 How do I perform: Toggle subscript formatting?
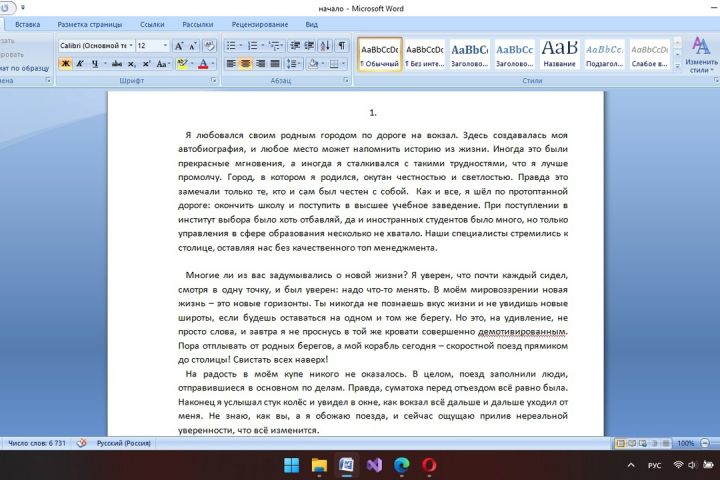tap(131, 64)
